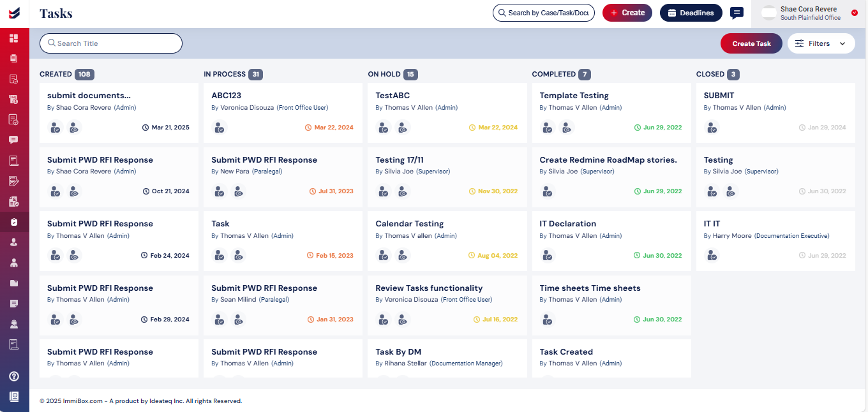The width and height of the screenshot is (868, 412).
Task: Click the chat messages icon in header
Action: click(x=737, y=13)
